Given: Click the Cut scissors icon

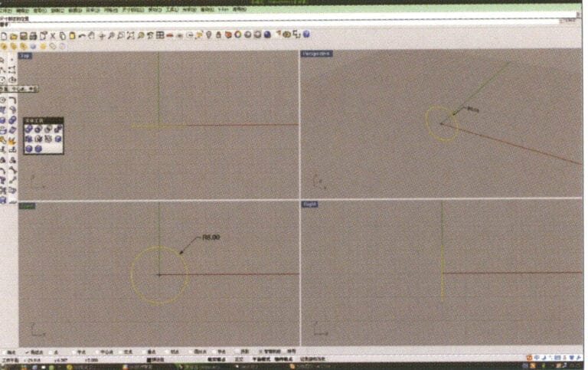Looking at the screenshot, I should pyautogui.click(x=53, y=35).
